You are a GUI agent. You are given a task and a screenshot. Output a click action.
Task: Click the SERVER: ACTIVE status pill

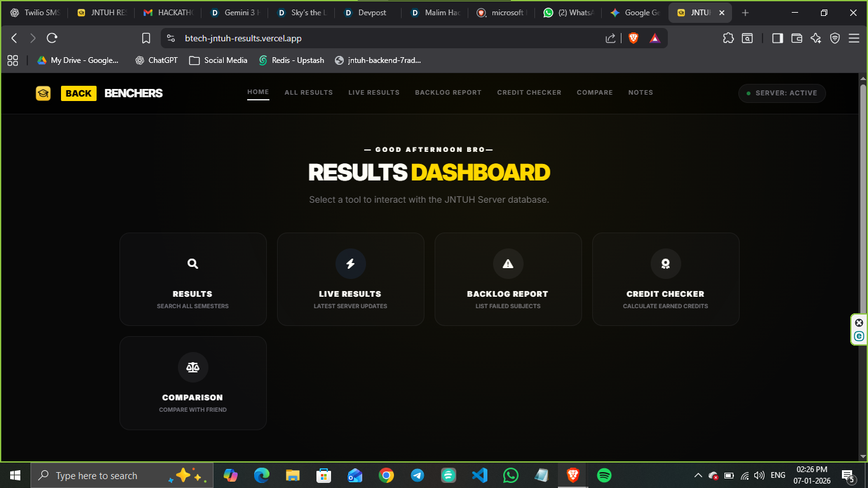(782, 93)
